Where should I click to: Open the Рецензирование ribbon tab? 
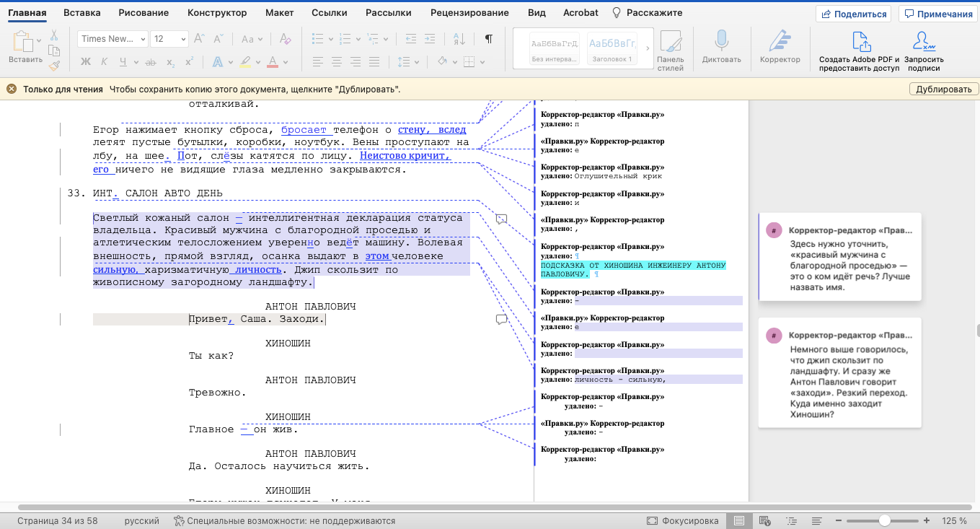point(469,13)
